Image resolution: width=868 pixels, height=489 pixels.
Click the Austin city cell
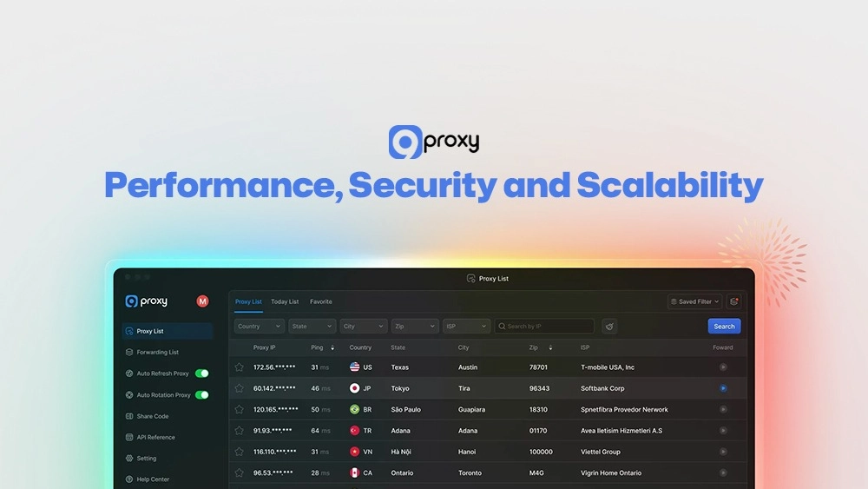coord(468,367)
